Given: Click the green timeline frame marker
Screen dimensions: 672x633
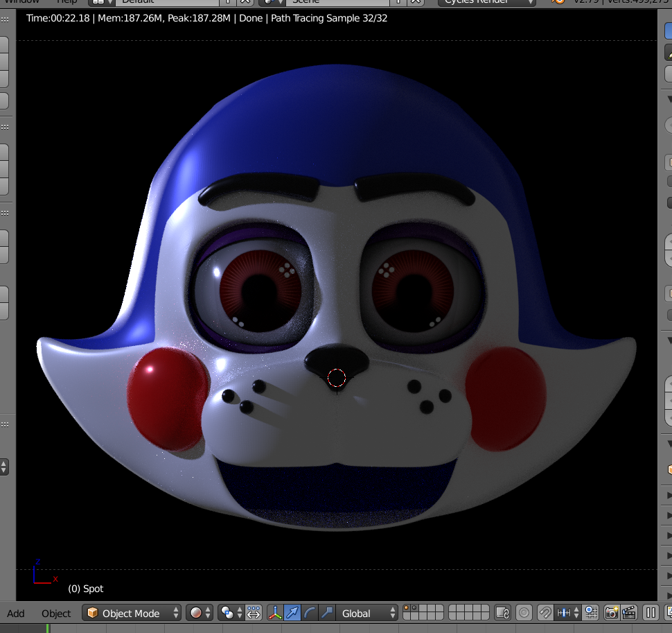Looking at the screenshot, I should tap(48, 628).
